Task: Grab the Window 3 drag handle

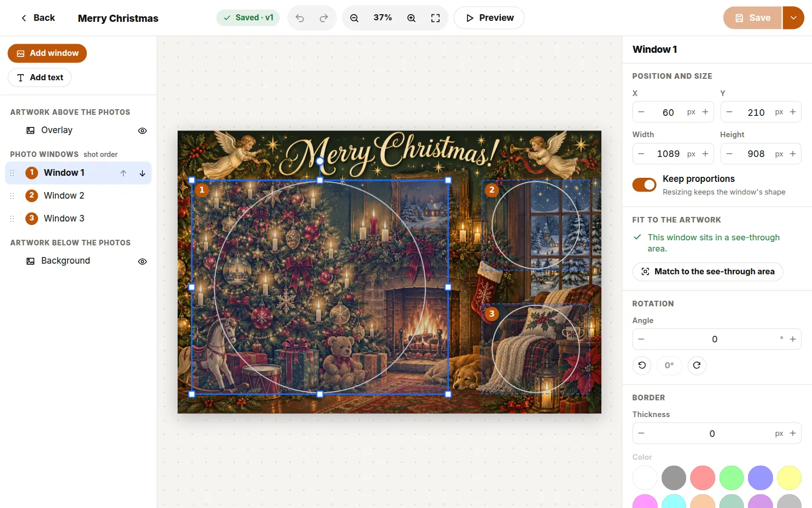Action: pos(12,218)
